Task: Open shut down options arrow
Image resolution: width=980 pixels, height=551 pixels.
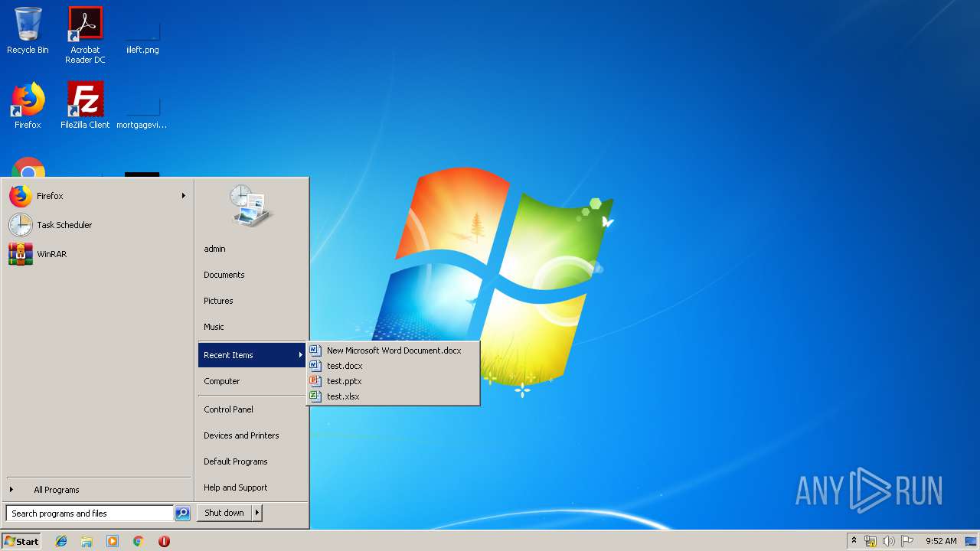Action: tap(257, 513)
